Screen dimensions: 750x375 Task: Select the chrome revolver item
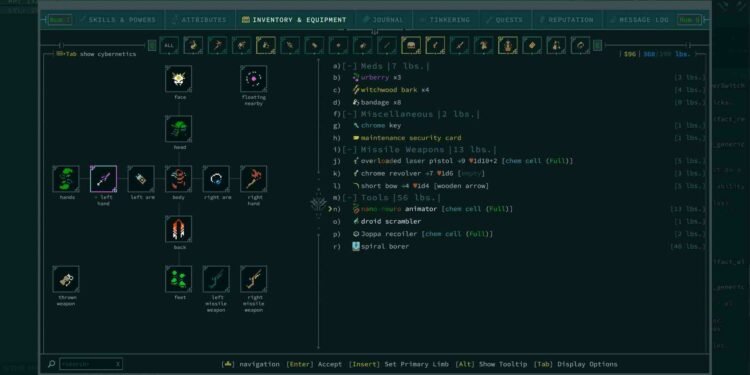[x=519, y=174]
